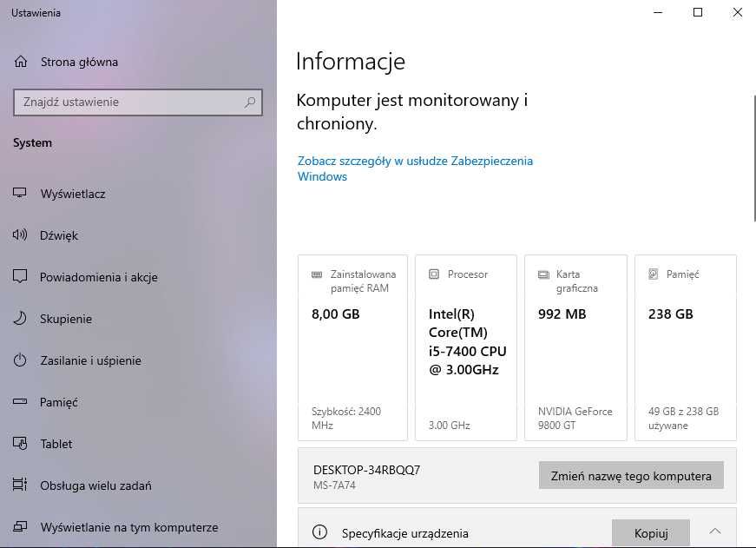This screenshot has height=548, width=756.
Task: Select Powiadomienia i akcje
Action: (98, 277)
